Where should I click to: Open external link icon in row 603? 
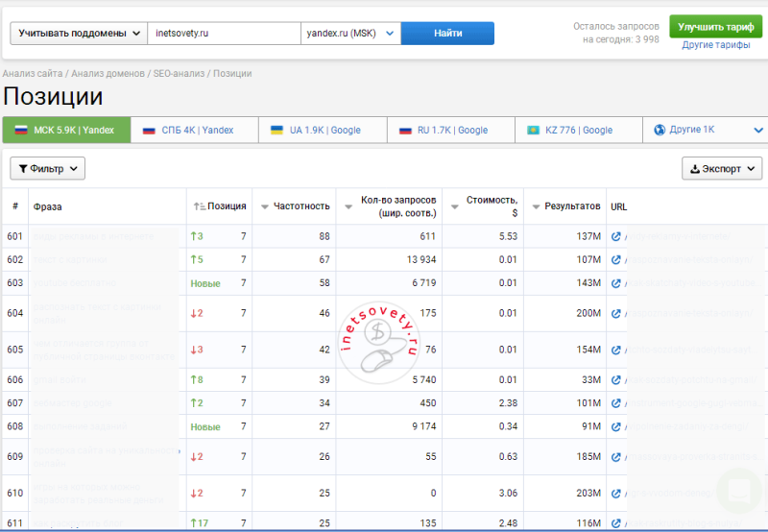[x=615, y=283]
